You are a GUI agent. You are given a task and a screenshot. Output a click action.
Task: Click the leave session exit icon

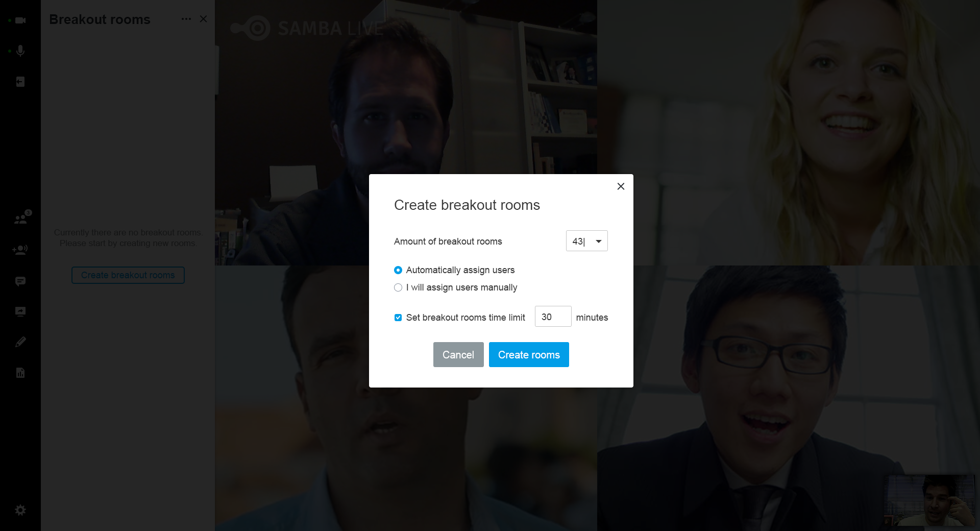pyautogui.click(x=20, y=82)
